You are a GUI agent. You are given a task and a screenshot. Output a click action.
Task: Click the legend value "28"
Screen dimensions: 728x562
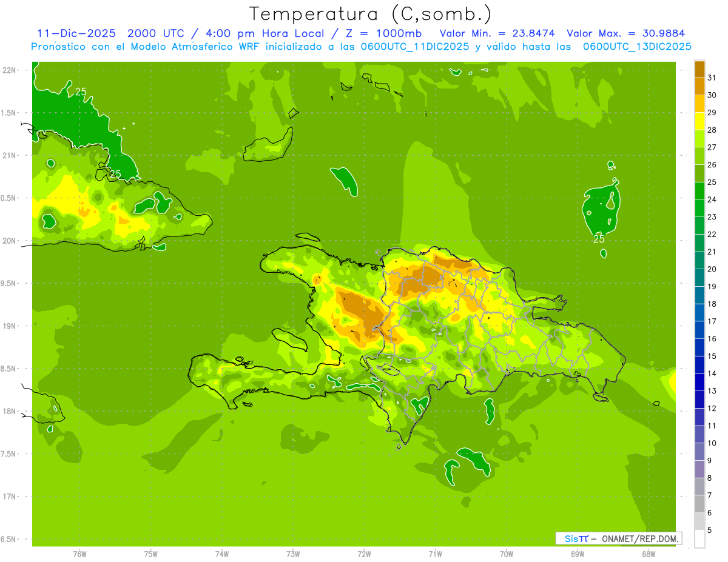[x=712, y=130]
